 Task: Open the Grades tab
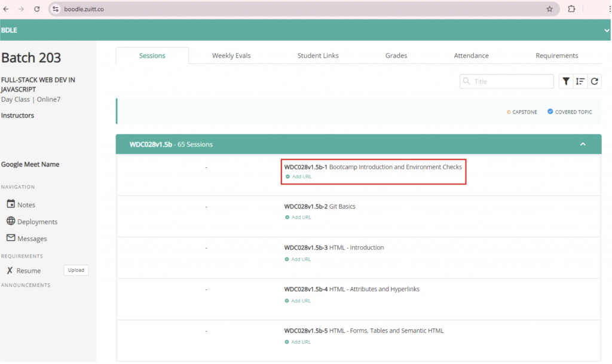click(396, 56)
